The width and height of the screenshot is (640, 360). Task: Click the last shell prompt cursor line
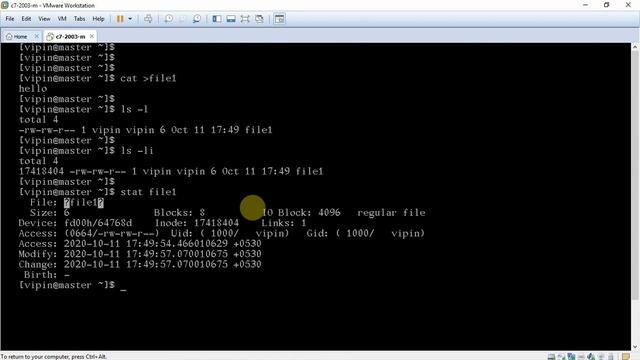[72, 285]
